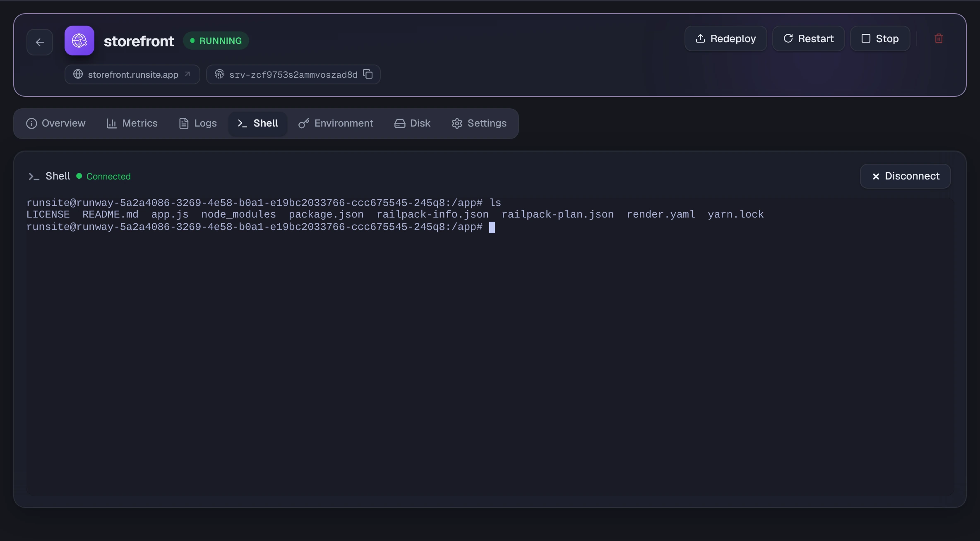Copy the service ID srv-zcf9753s2ammvoszad8d
This screenshot has height=541, width=980.
368,74
